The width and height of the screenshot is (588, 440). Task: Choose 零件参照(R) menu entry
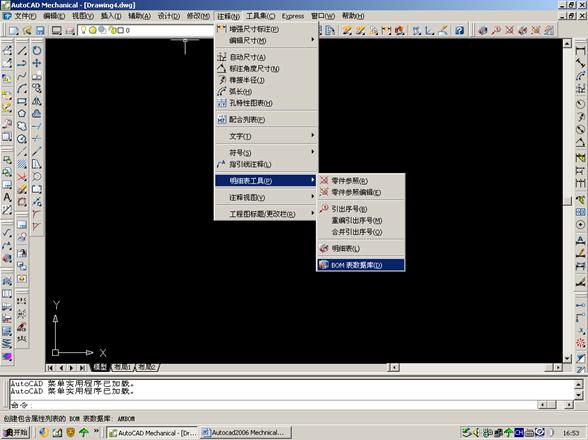pyautogui.click(x=361, y=180)
